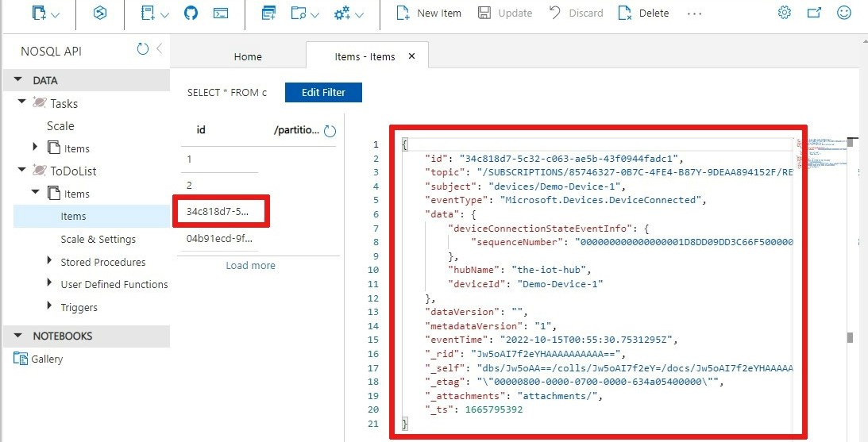
Task: Open the New Container dropdown arrow
Action: click(x=55, y=15)
